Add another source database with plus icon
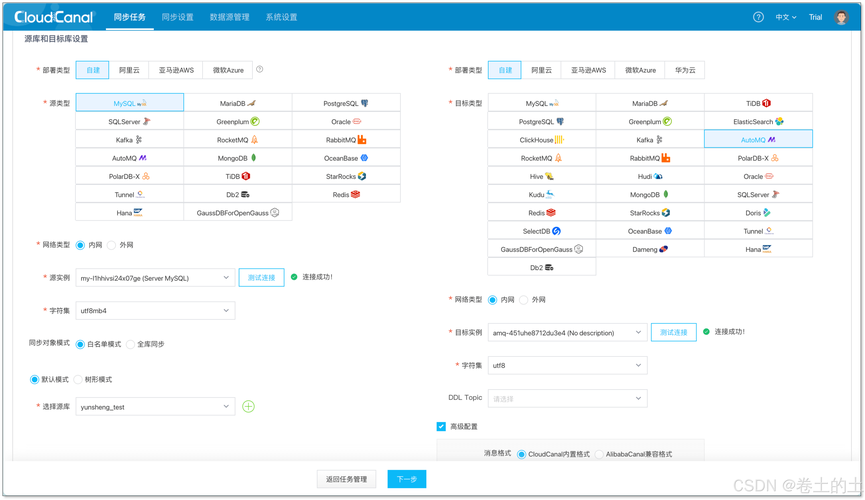Viewport: 865px width, 500px height. pyautogui.click(x=248, y=407)
